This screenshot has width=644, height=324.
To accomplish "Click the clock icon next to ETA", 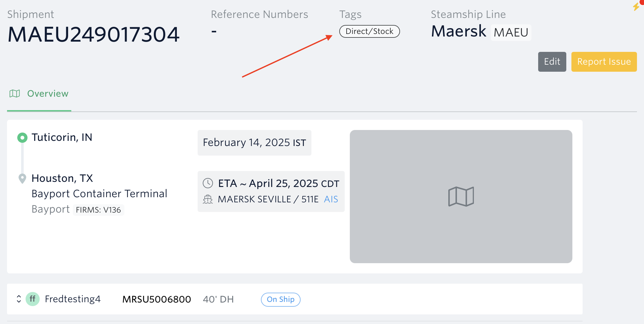I will click(208, 183).
